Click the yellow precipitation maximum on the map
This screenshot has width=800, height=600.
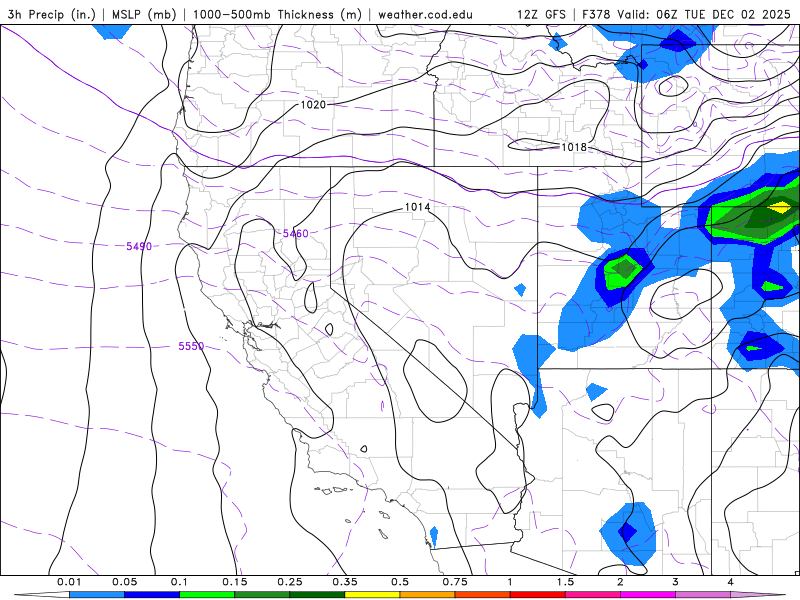point(779,207)
